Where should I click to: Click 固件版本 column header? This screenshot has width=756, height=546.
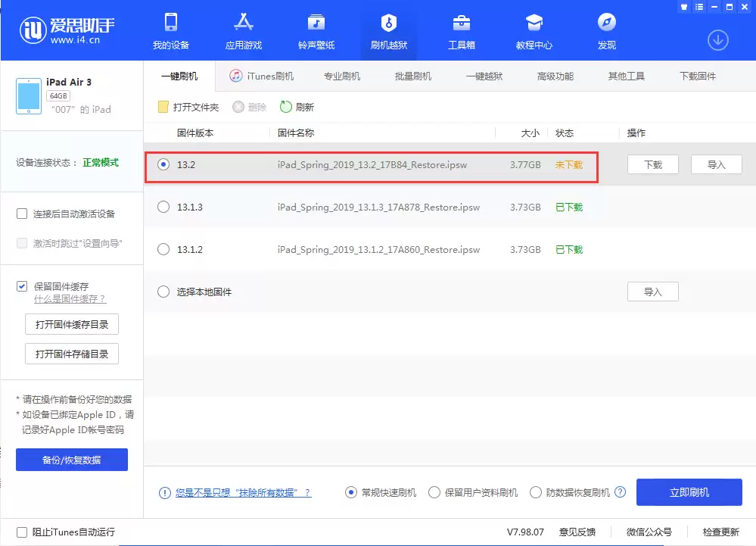(195, 133)
